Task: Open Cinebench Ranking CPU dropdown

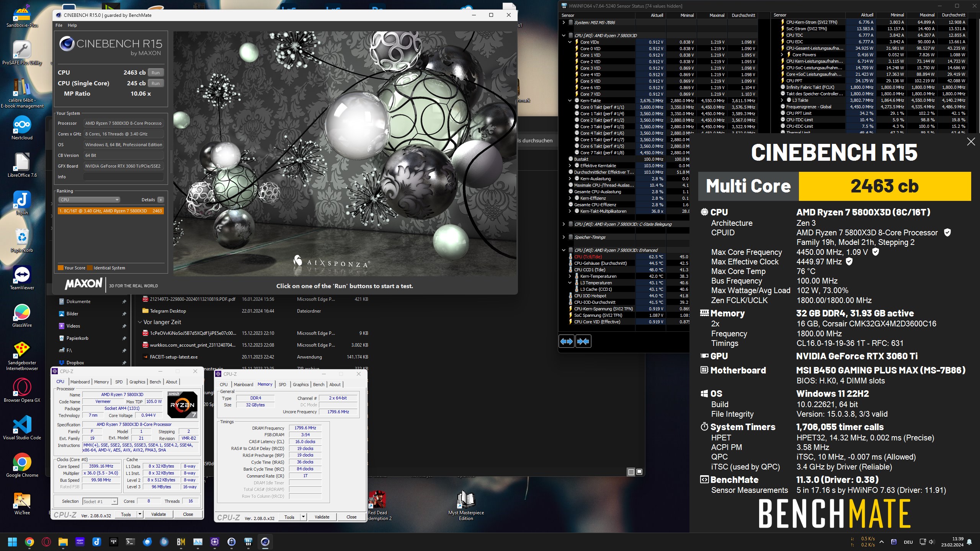Action: 89,200
